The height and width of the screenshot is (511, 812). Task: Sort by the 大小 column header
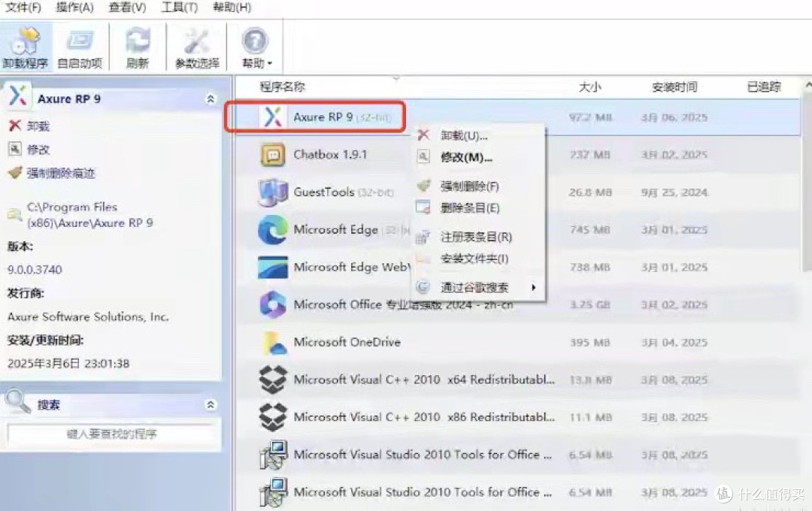coord(590,87)
